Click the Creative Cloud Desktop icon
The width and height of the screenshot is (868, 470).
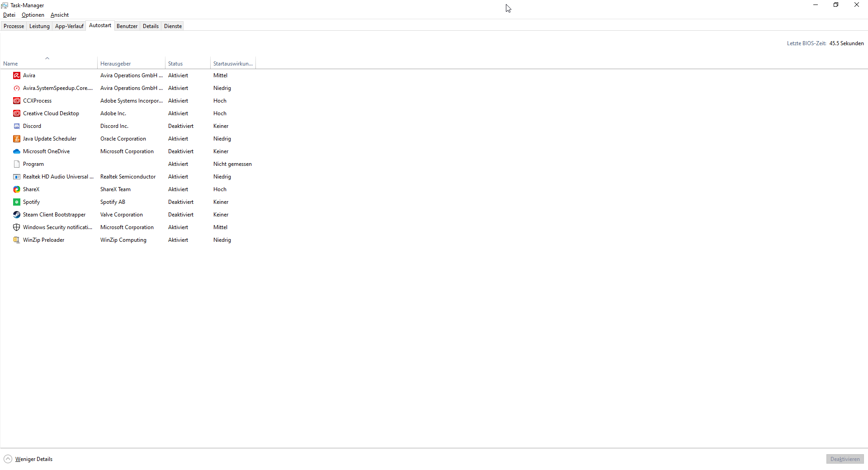click(x=17, y=113)
